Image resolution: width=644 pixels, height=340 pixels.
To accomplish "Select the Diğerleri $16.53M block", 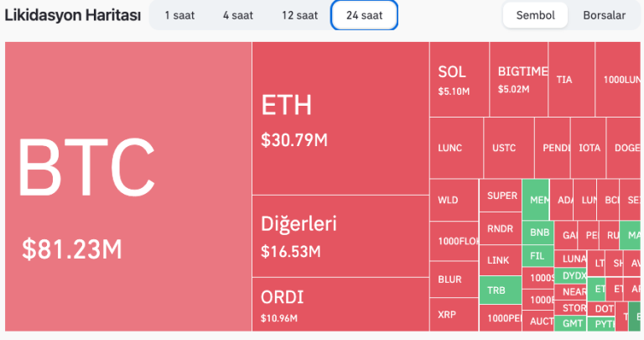I will (x=340, y=236).
